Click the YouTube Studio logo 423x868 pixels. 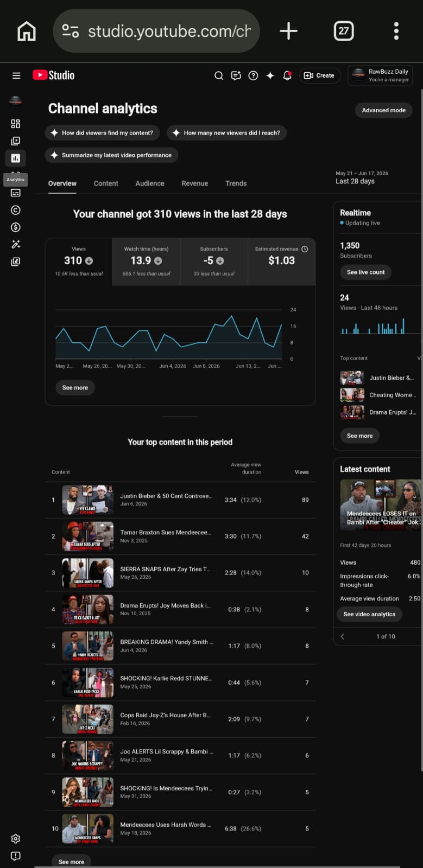(53, 75)
